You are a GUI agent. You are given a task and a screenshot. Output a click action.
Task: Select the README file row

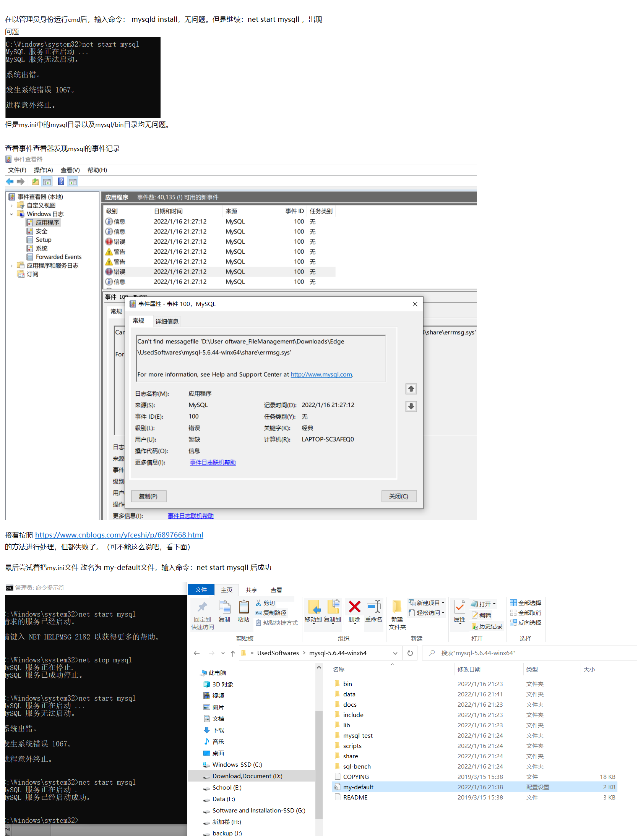coord(474,798)
